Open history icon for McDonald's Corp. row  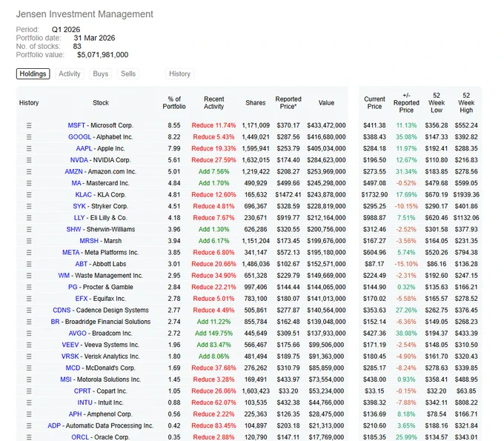coord(29,368)
